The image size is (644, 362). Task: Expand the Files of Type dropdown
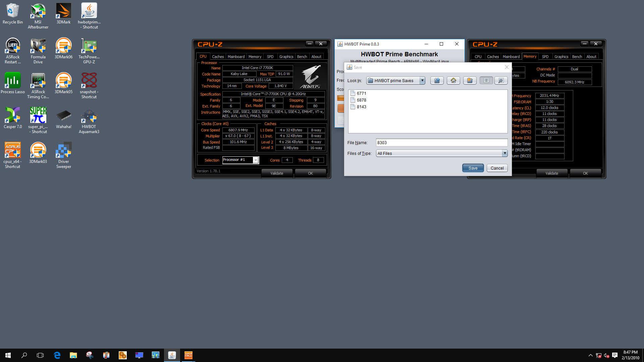tap(504, 153)
